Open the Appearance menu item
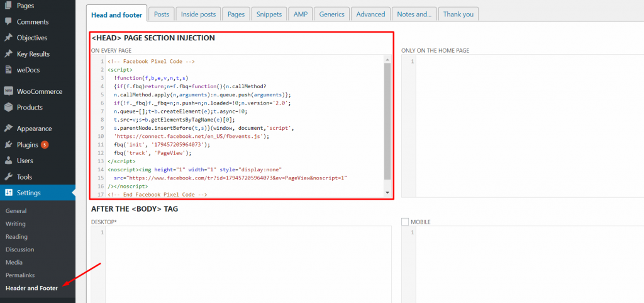 click(x=35, y=129)
